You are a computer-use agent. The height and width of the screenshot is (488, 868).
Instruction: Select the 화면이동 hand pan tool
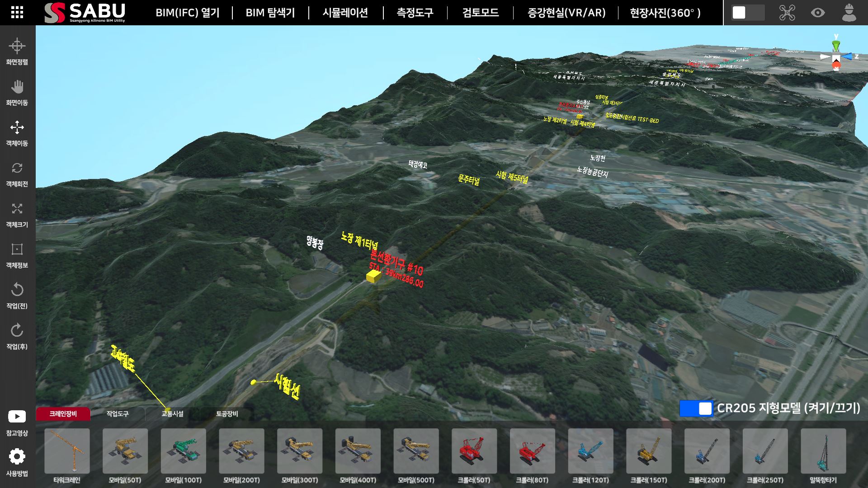point(17,92)
